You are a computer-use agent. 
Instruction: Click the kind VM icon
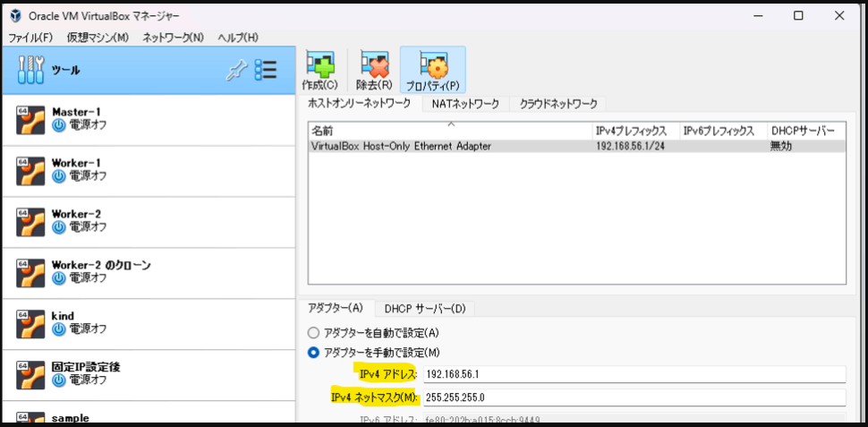(30, 324)
